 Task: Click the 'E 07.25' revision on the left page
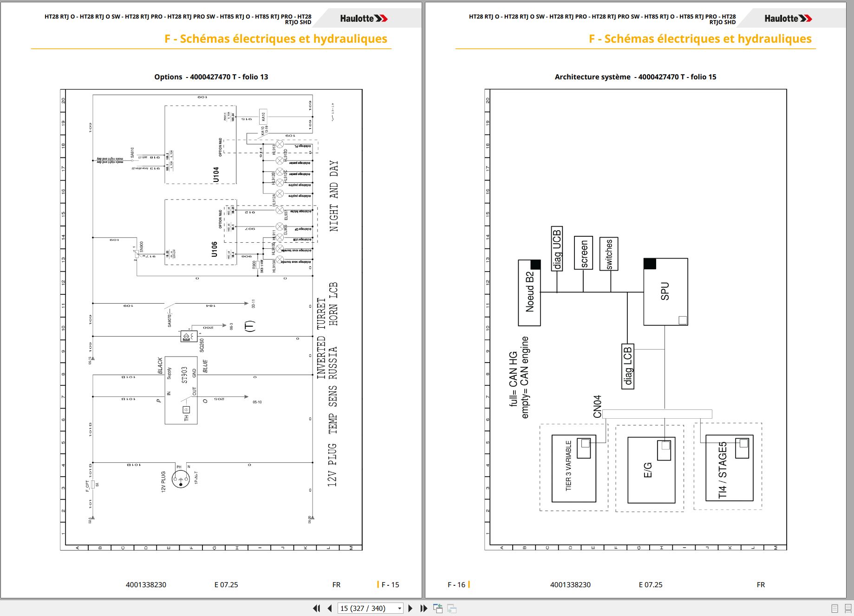pyautogui.click(x=226, y=585)
